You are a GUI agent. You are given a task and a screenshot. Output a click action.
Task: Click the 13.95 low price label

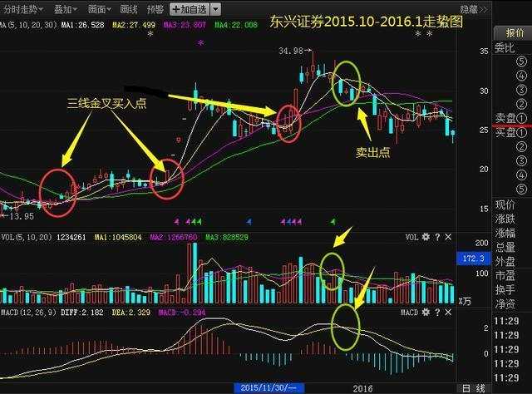[22, 216]
